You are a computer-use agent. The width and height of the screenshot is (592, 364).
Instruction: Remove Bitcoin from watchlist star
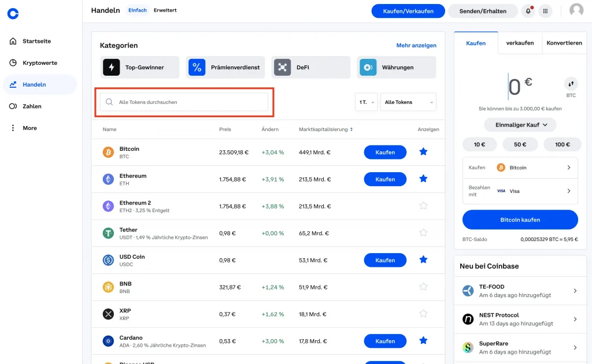point(423,152)
